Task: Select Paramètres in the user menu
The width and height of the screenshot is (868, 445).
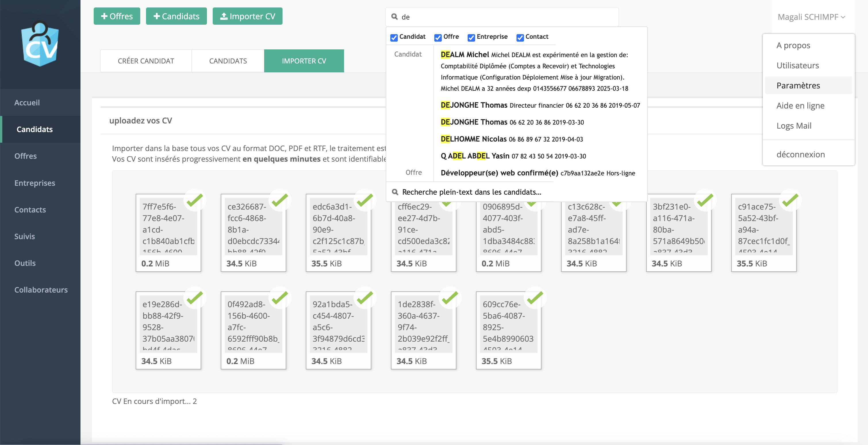Action: pyautogui.click(x=798, y=85)
